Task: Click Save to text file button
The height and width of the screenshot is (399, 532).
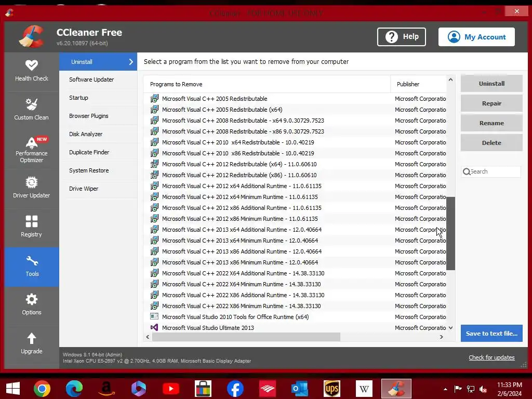Action: 491,333
